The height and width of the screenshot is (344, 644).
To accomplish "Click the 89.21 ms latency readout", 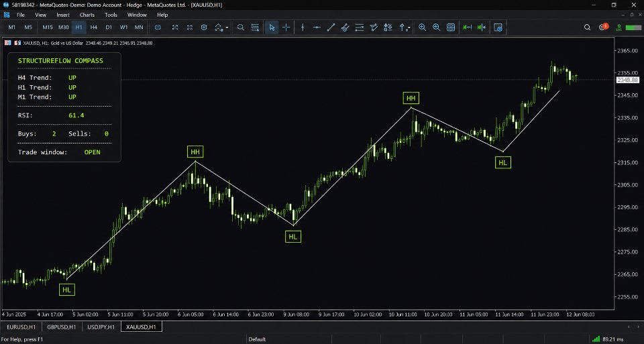I will click(x=612, y=339).
